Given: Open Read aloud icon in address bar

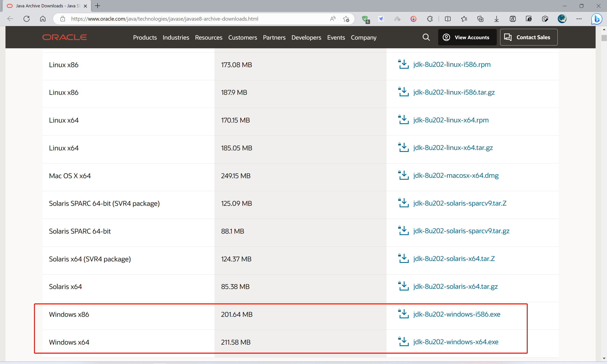Looking at the screenshot, I should [333, 19].
